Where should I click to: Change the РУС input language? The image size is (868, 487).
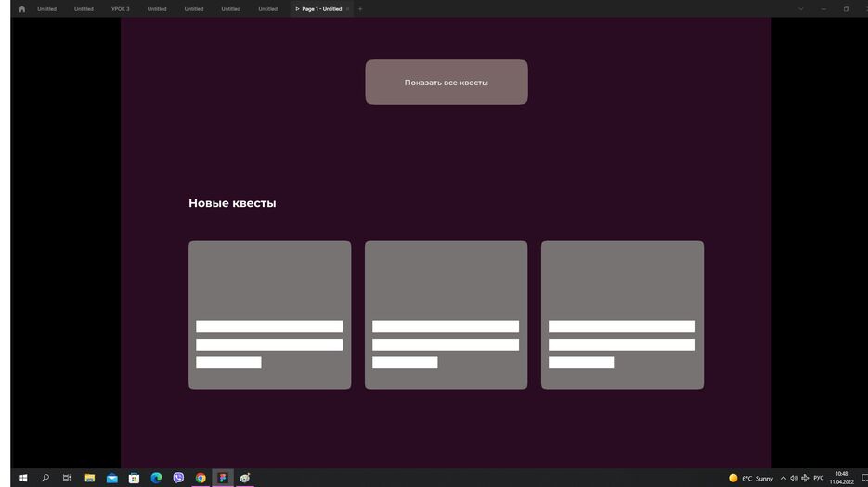point(818,478)
